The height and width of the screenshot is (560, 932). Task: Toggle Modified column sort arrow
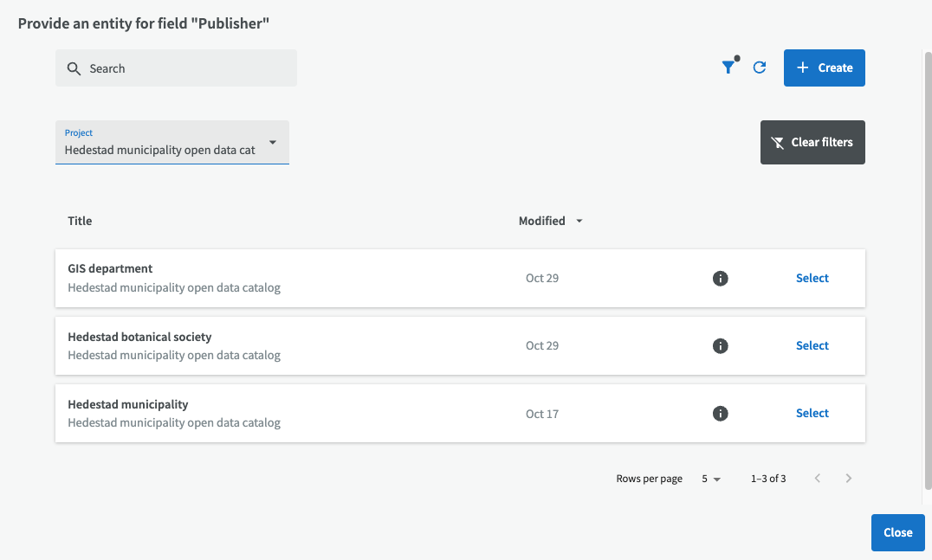(x=579, y=221)
